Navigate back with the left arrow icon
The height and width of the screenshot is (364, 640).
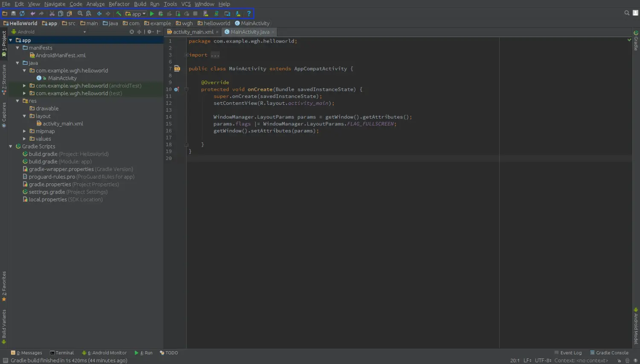(99, 14)
